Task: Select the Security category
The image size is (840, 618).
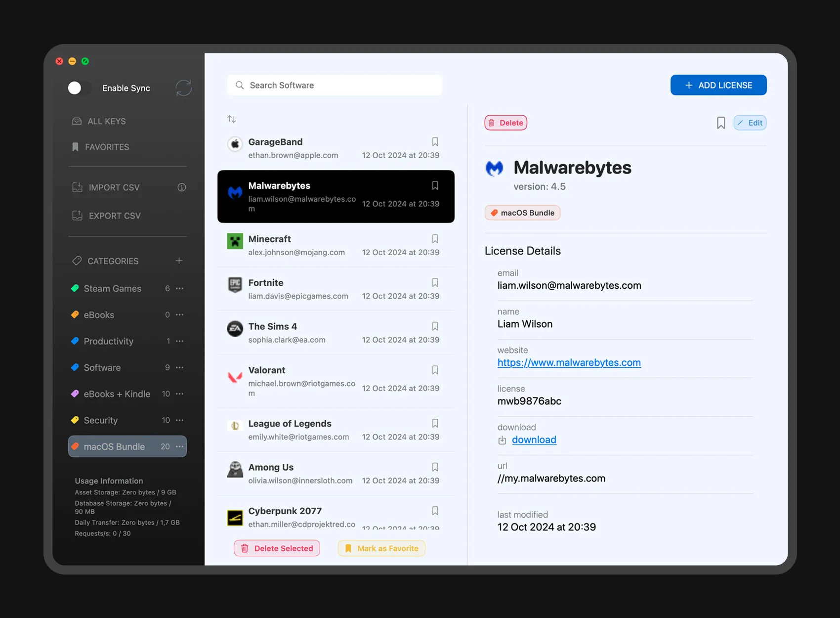Action: tap(127, 420)
